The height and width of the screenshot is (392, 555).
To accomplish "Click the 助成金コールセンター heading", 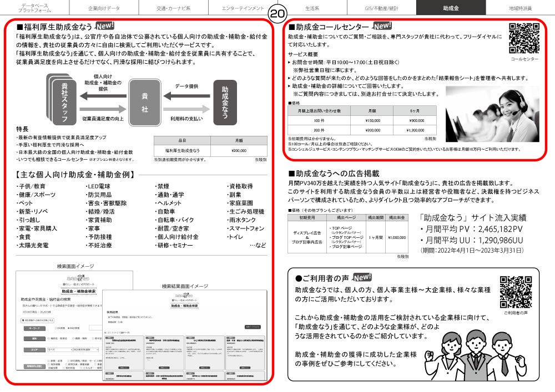I will point(329,27).
